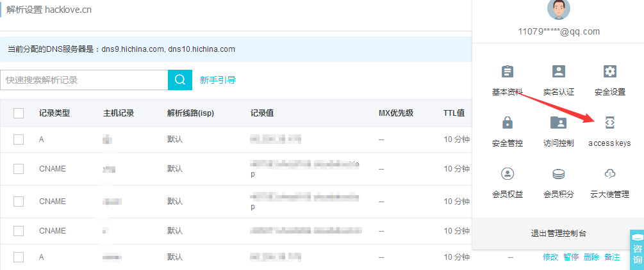This screenshot has width=644, height=270.
Task: Click 暂停 link in last row
Action: [571, 257]
